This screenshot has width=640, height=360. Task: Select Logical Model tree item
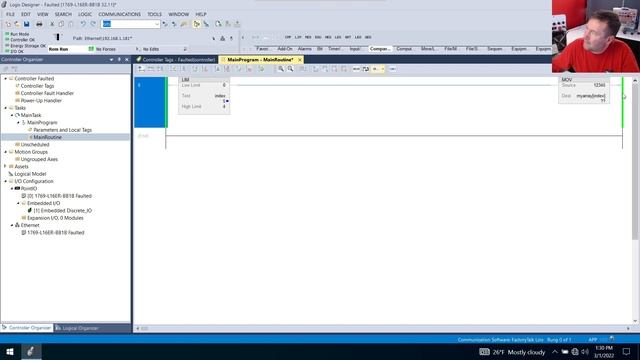30,174
